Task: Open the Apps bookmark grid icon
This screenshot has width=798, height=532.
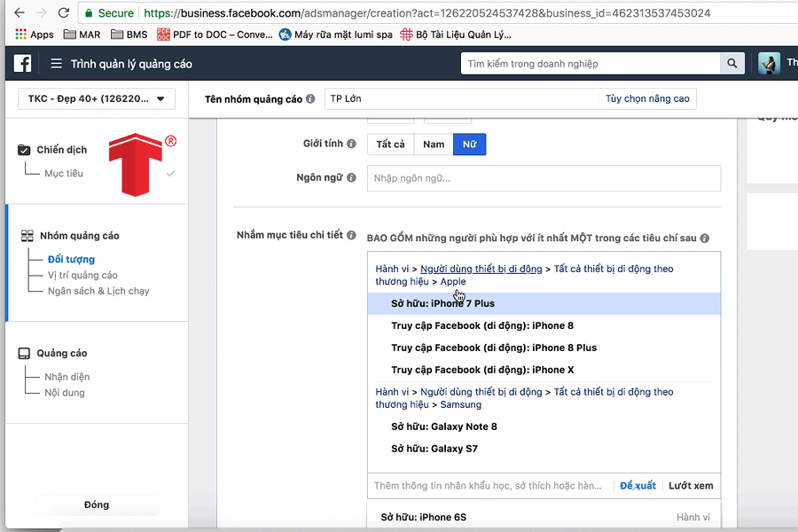Action: coord(21,34)
